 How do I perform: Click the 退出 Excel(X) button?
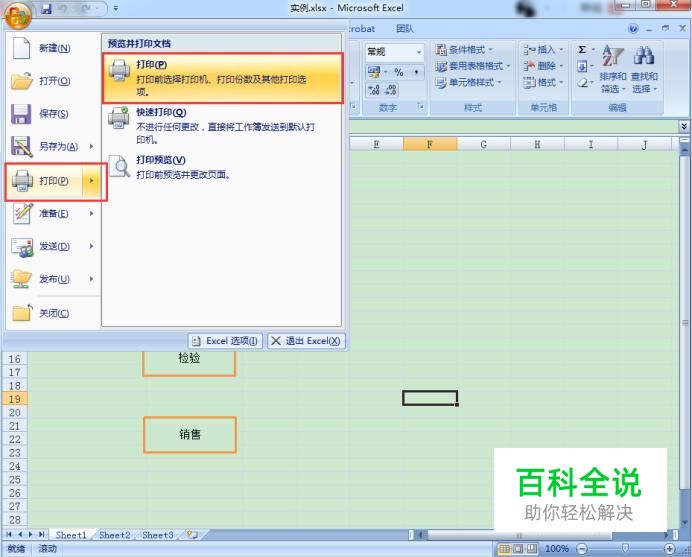[x=306, y=341]
